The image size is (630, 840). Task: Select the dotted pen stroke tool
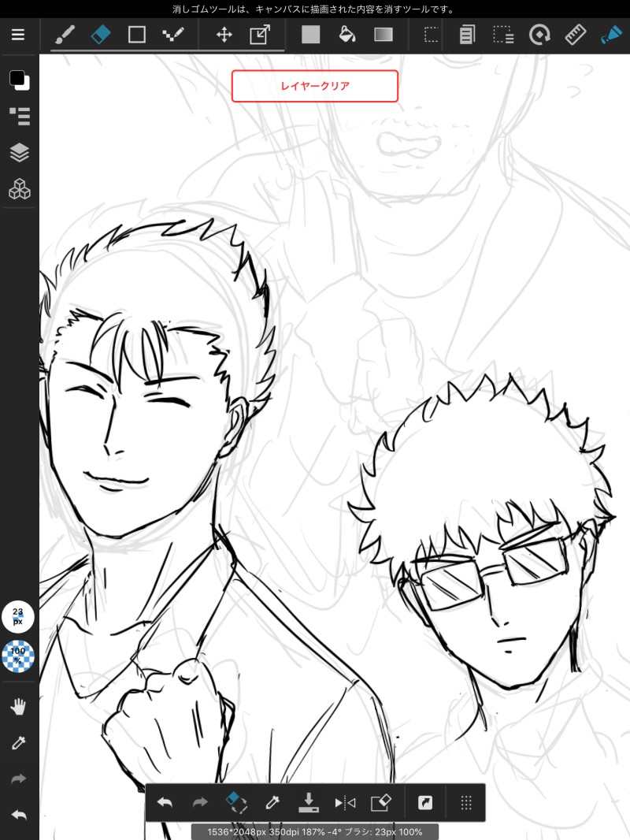coord(173,35)
